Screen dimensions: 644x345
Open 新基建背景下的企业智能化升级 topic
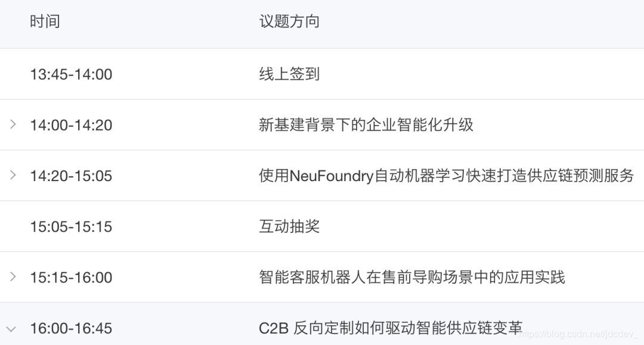[366, 125]
